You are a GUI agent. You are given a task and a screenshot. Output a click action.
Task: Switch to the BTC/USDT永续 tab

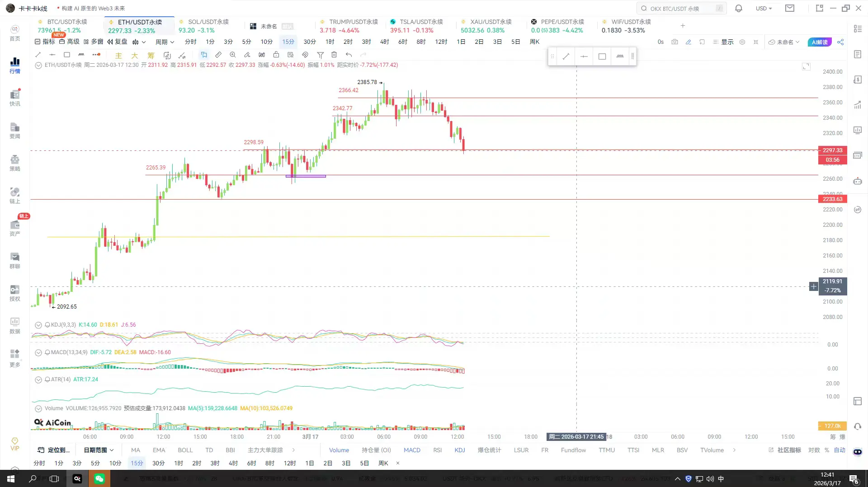coord(67,26)
